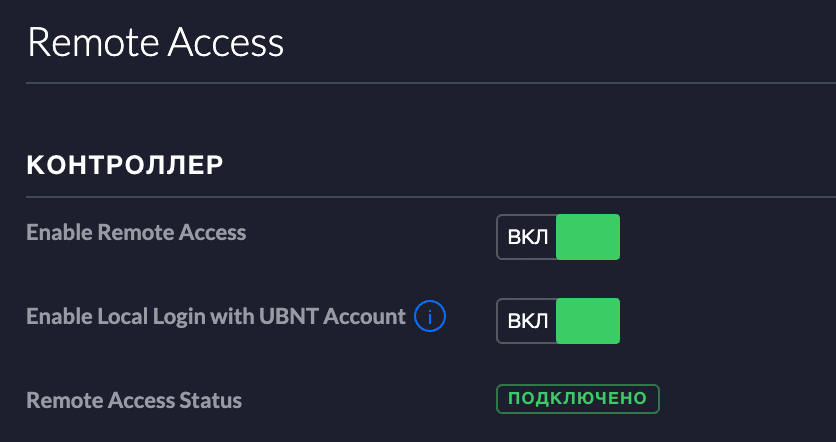Image resolution: width=836 pixels, height=442 pixels.
Task: Click the Remote Access page title
Action: [155, 43]
